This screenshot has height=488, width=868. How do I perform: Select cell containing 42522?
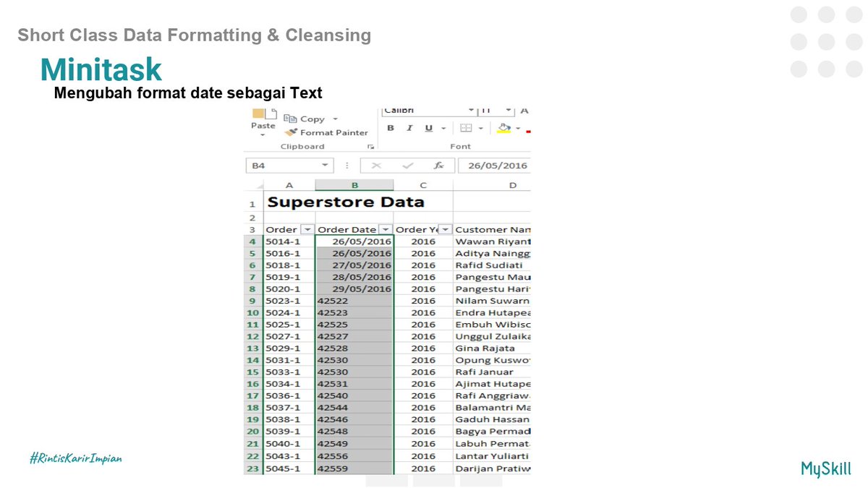(x=354, y=301)
